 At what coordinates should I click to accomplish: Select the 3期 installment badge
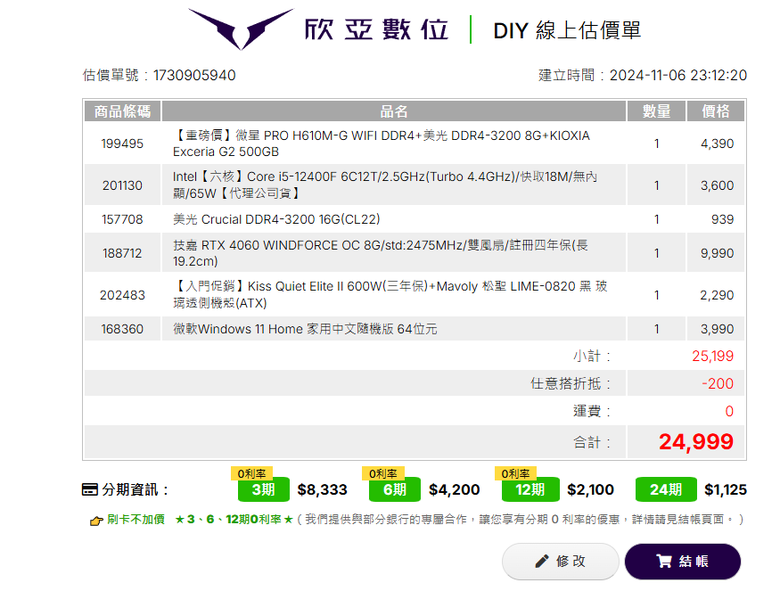click(x=264, y=490)
